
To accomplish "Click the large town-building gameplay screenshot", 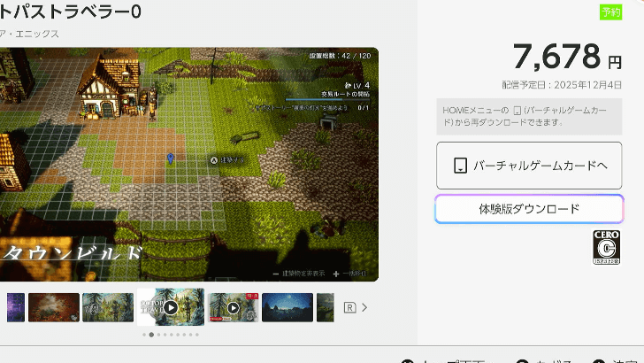I will 189,165.
